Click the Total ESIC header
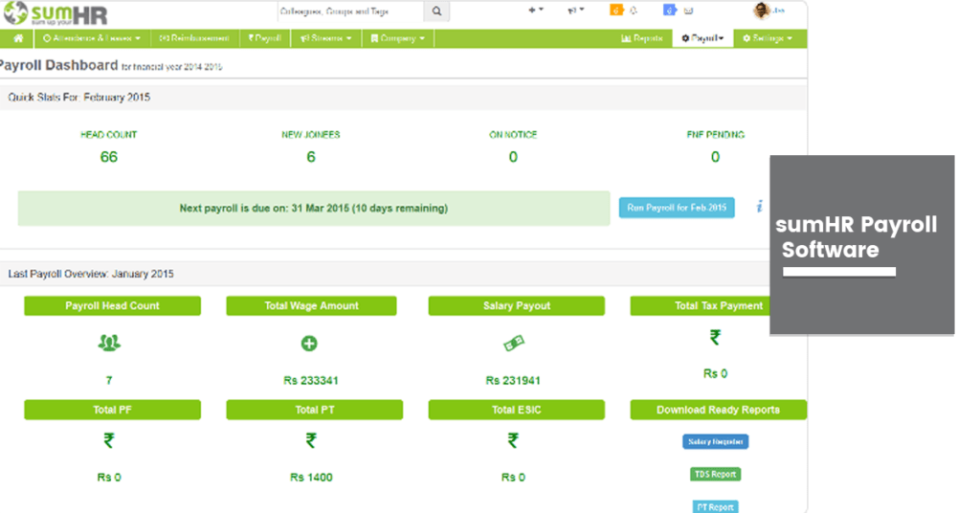This screenshot has height=513, width=980. pyautogui.click(x=516, y=410)
